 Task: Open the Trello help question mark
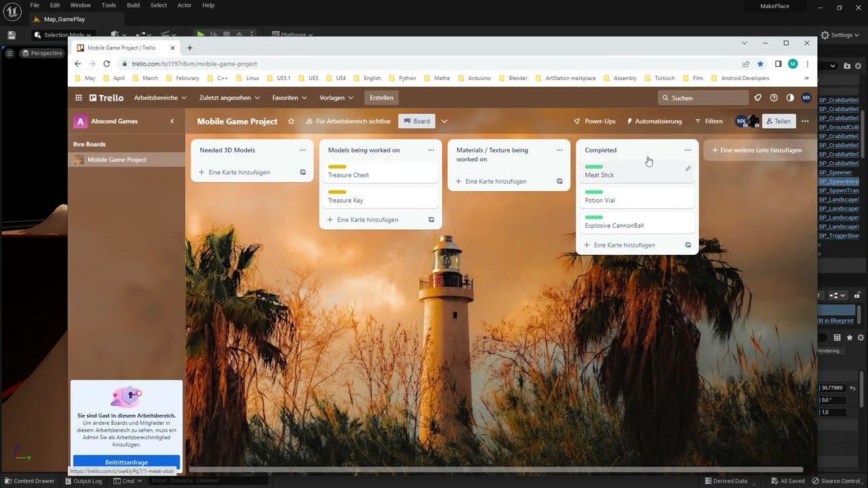[774, 98]
